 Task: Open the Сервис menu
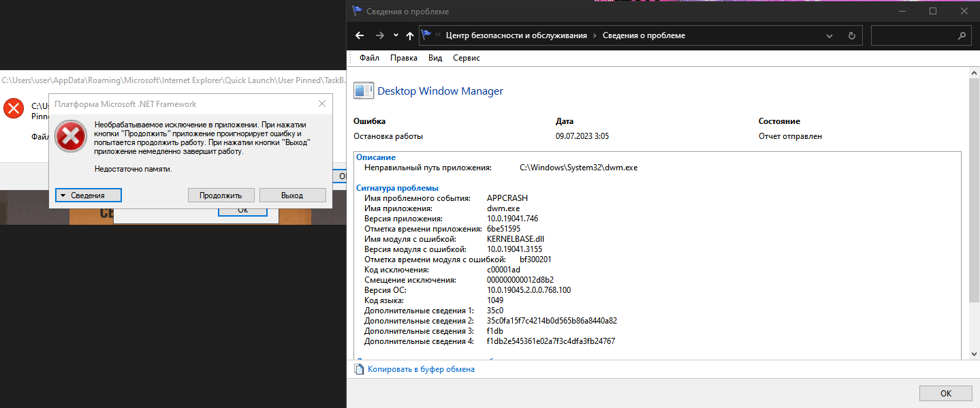(x=467, y=58)
